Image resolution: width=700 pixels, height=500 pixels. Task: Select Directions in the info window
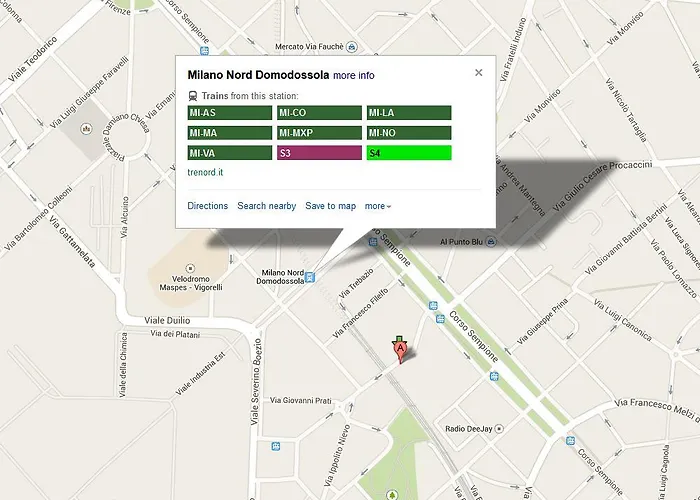click(208, 206)
